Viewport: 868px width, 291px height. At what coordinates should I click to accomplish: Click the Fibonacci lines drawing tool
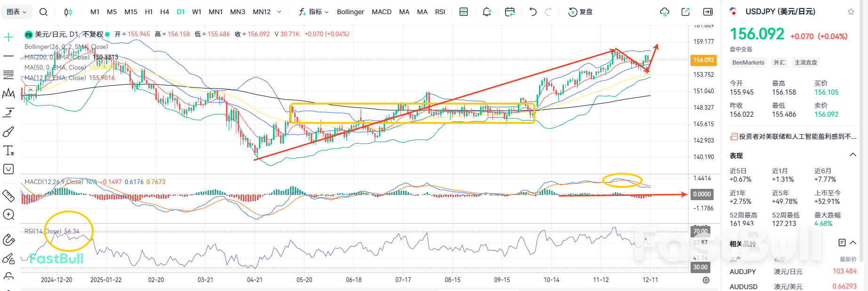(x=8, y=75)
